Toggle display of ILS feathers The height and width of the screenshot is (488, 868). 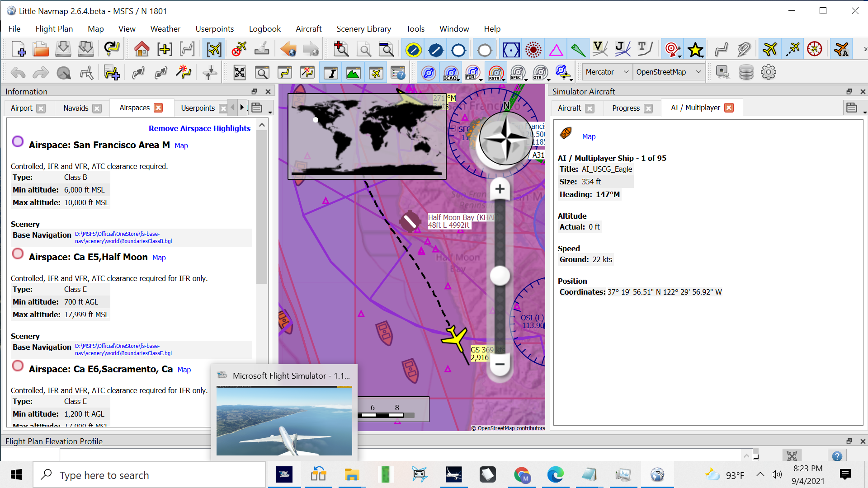(578, 49)
